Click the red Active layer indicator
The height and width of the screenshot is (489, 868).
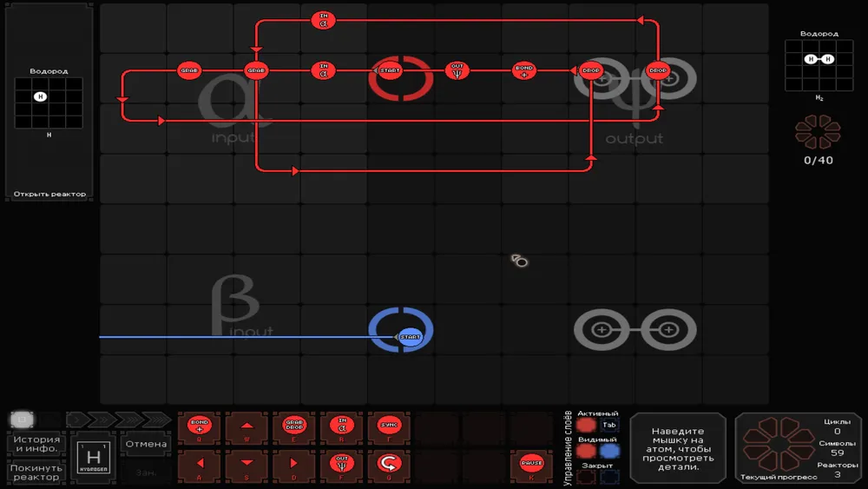coord(586,426)
